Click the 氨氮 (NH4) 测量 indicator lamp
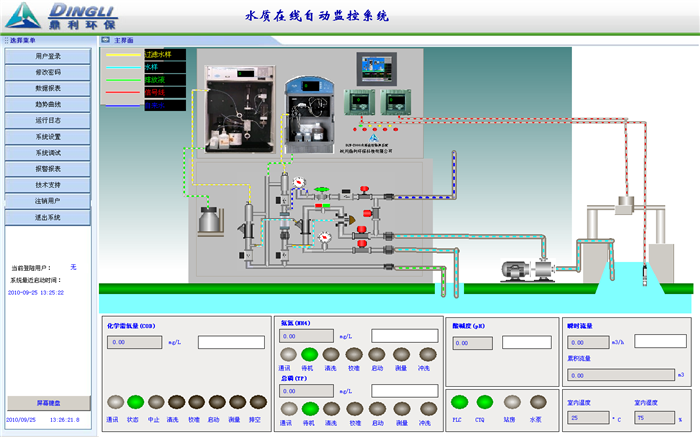The image size is (700, 437). 401,354
